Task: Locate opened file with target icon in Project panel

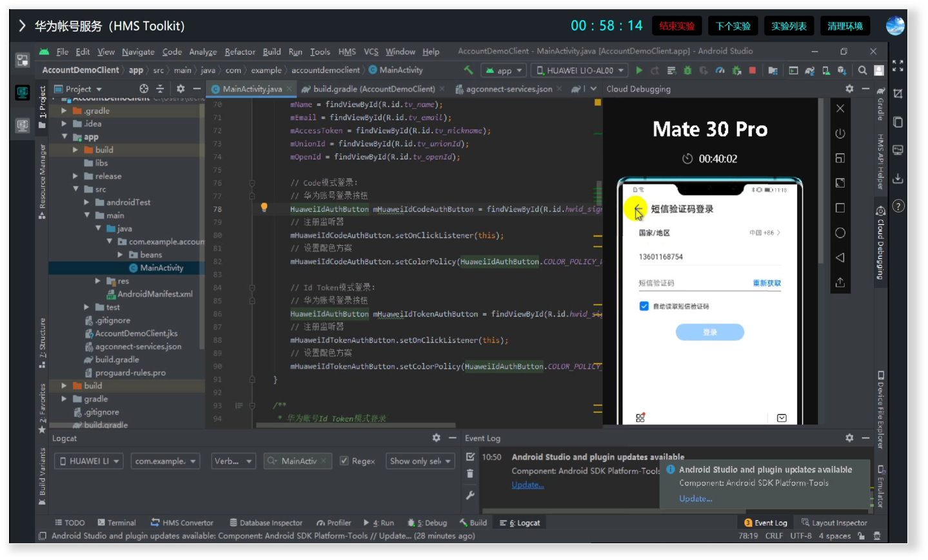Action: point(144,89)
